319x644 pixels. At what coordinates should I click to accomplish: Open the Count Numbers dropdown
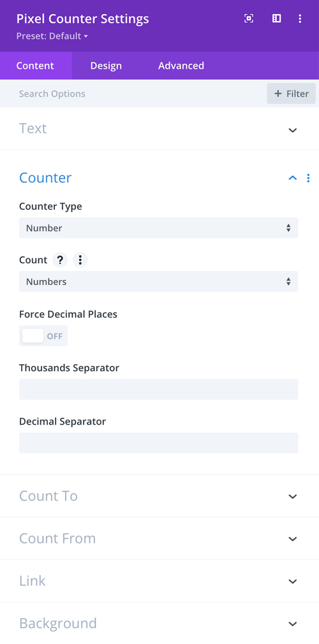[x=159, y=282]
